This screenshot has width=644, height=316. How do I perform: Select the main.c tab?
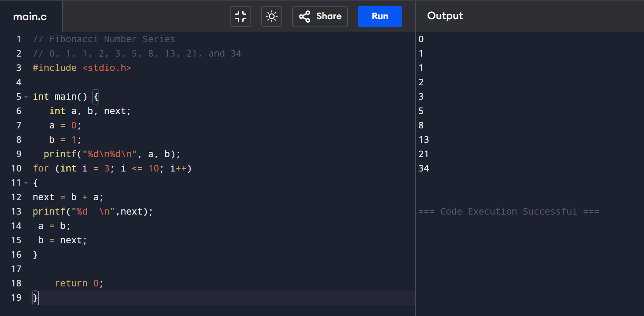click(x=30, y=17)
